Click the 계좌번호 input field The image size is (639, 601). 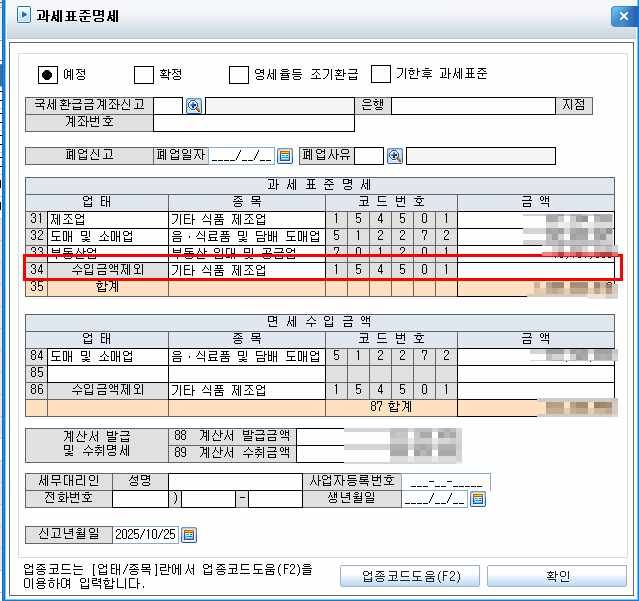(253, 124)
